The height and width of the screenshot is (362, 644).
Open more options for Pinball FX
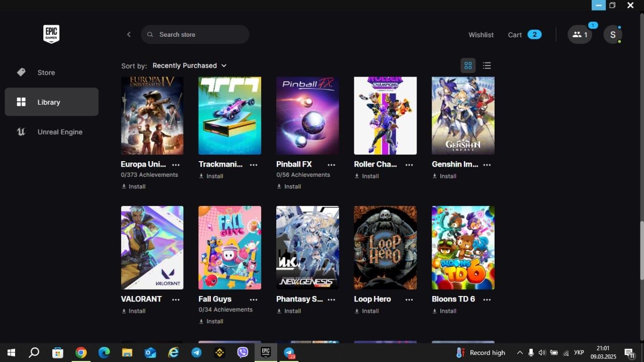coord(331,165)
